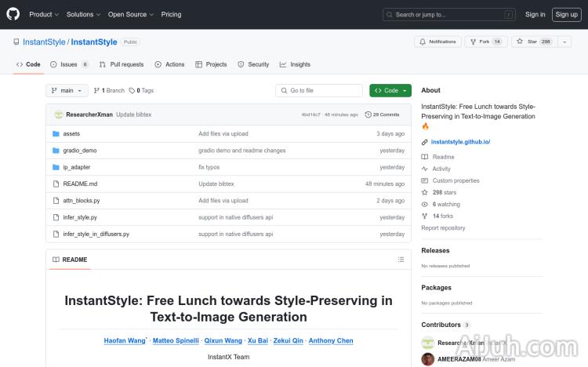The width and height of the screenshot is (588, 367).
Task: Expand the green Code dropdown
Action: click(x=390, y=91)
